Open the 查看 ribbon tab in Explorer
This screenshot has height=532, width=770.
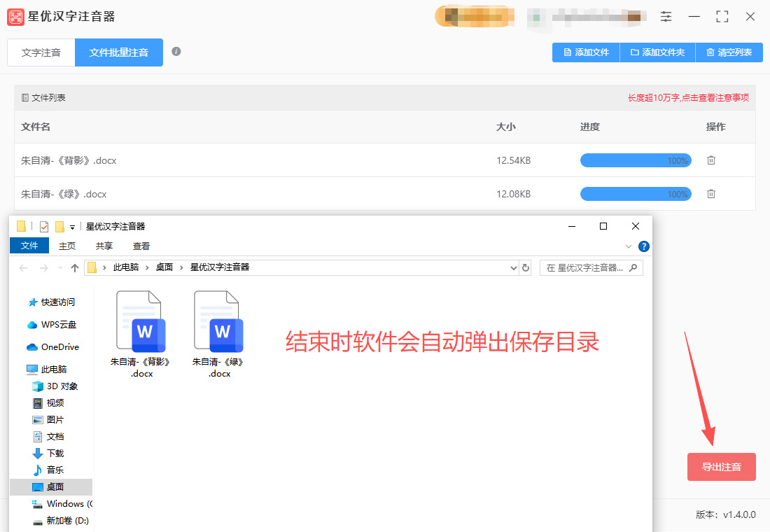point(141,246)
